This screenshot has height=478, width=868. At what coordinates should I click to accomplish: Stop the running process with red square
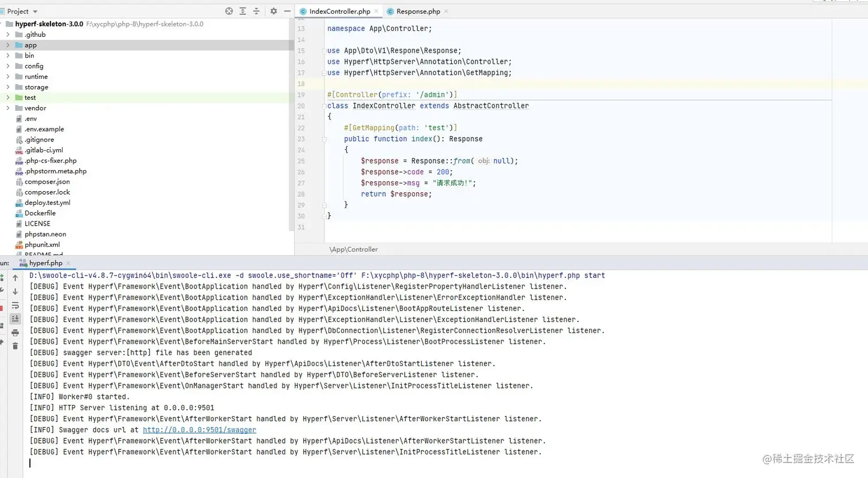coord(2,308)
